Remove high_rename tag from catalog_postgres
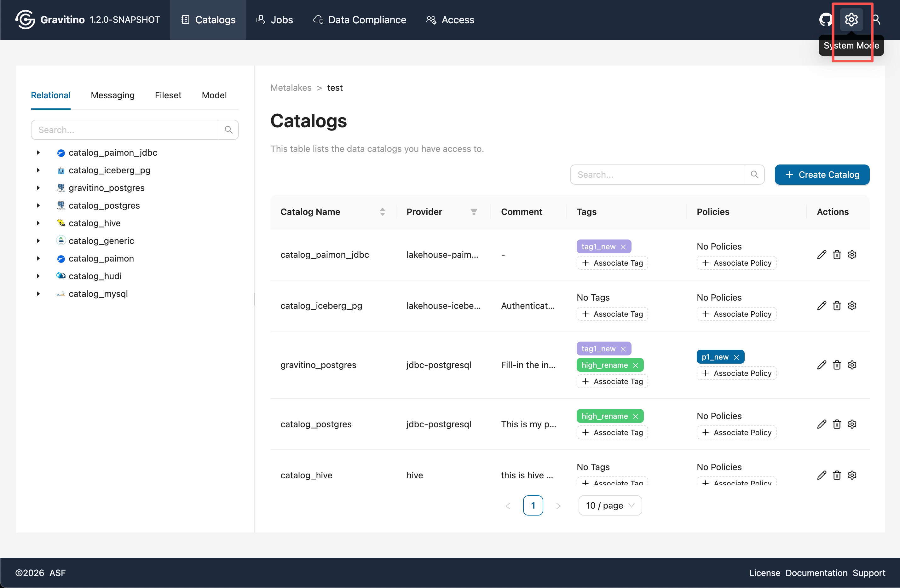 tap(635, 416)
